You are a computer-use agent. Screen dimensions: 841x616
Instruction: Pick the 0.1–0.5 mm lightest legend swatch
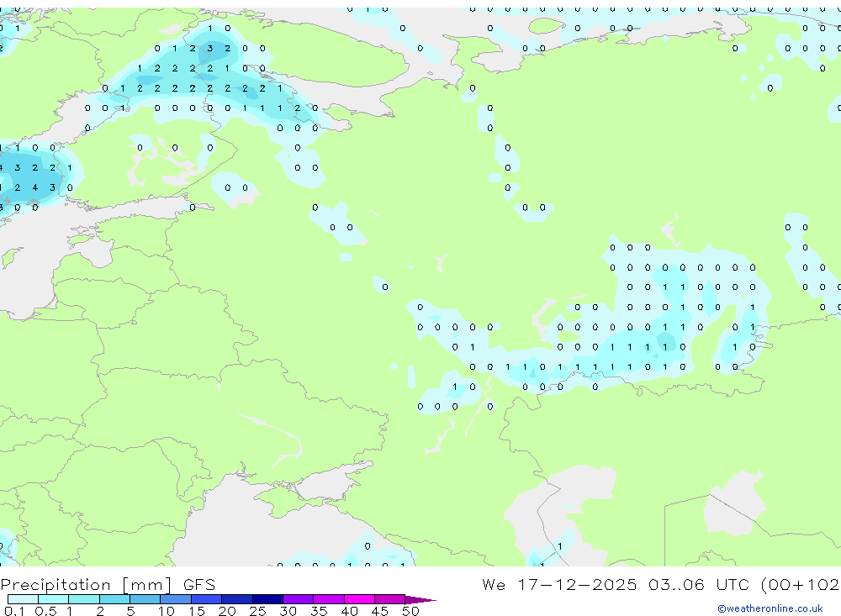coord(23,599)
